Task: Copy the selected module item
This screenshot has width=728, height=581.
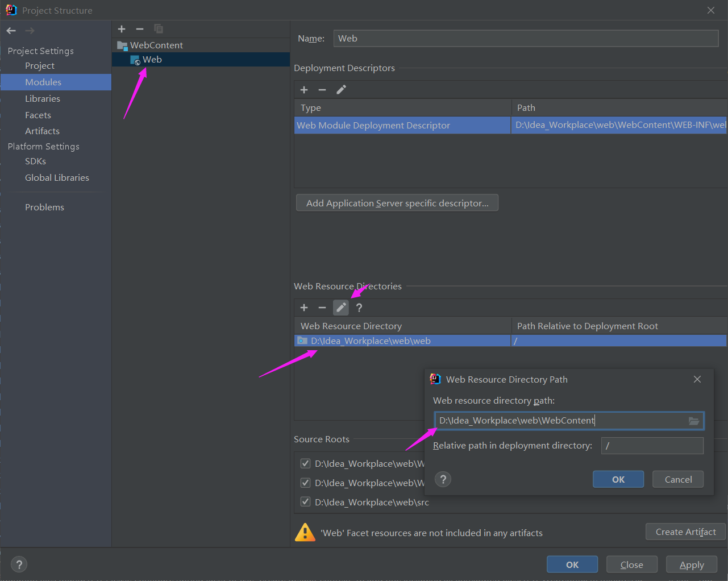Action: click(159, 29)
